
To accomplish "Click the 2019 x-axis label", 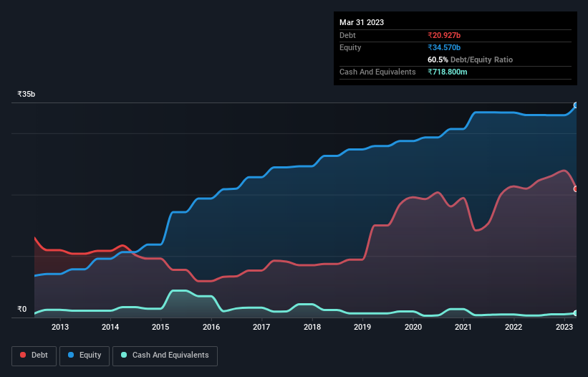I will point(362,327).
